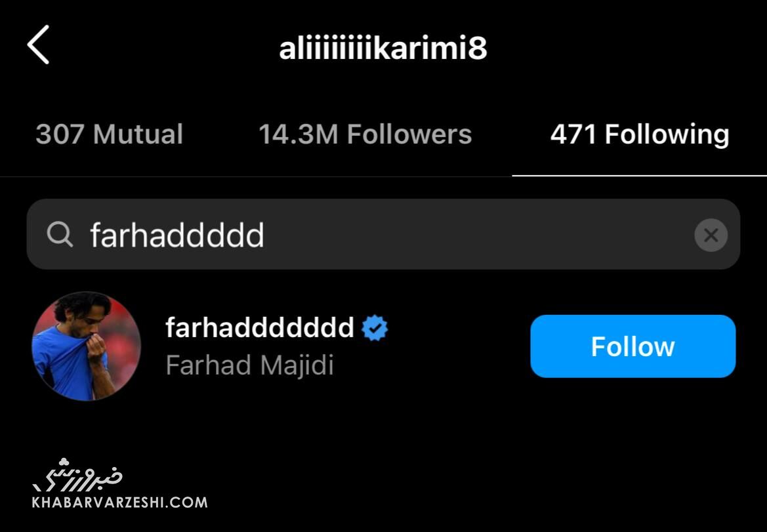
Task: Switch to the 307 Mutual tab
Action: pyautogui.click(x=109, y=134)
